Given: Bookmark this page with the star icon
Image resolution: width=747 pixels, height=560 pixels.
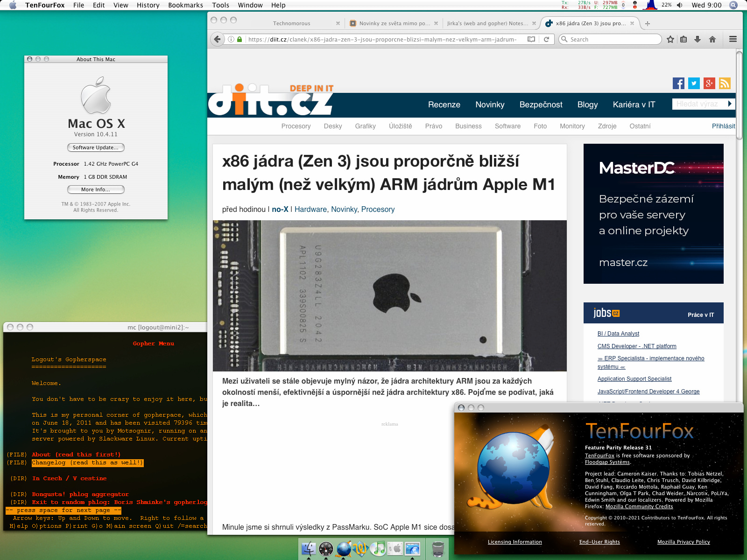Looking at the screenshot, I should (670, 39).
